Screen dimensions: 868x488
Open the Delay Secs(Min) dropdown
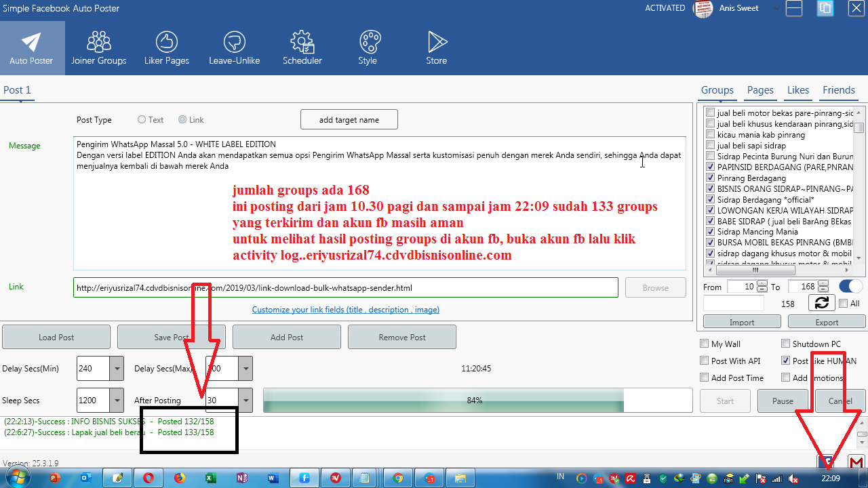[x=117, y=369]
